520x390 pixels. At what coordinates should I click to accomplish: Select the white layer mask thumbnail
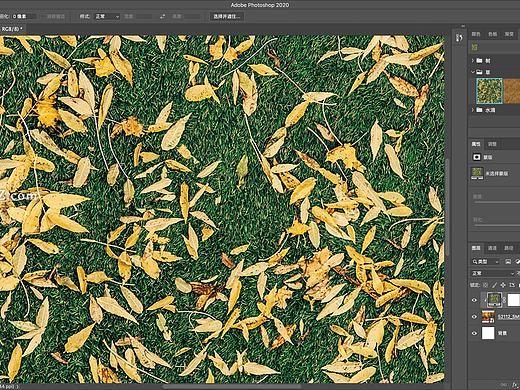click(514, 300)
